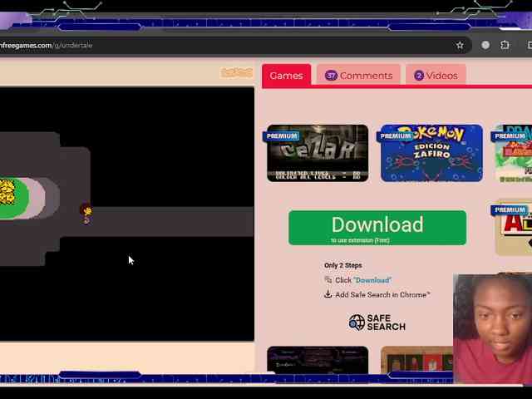
Task: Click the round grey icon beside the bookmark star
Action: click(485, 45)
